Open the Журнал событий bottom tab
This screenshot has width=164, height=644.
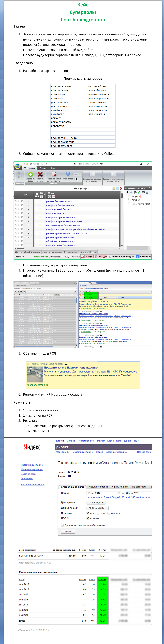point(23,252)
